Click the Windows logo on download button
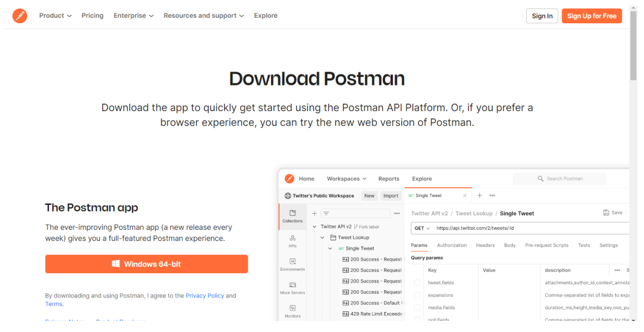644x332 pixels. click(116, 264)
